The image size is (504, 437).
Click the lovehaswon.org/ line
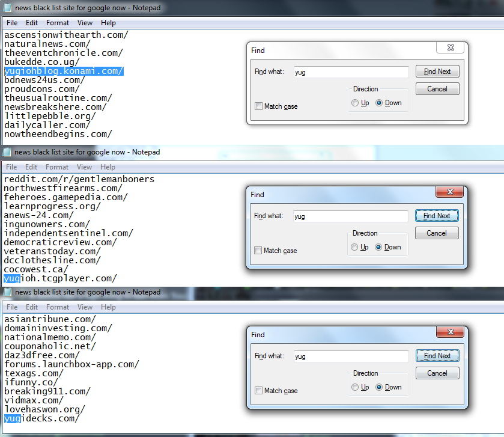tap(44, 409)
